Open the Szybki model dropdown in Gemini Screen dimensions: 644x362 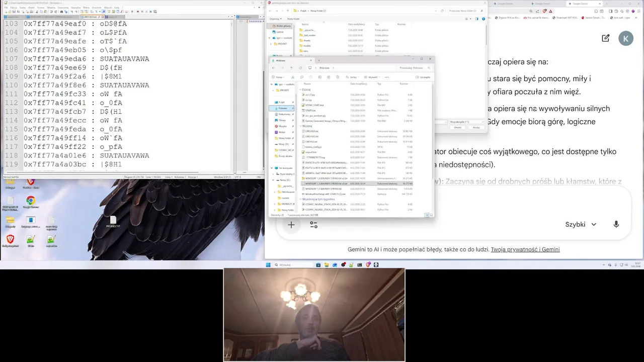581,224
